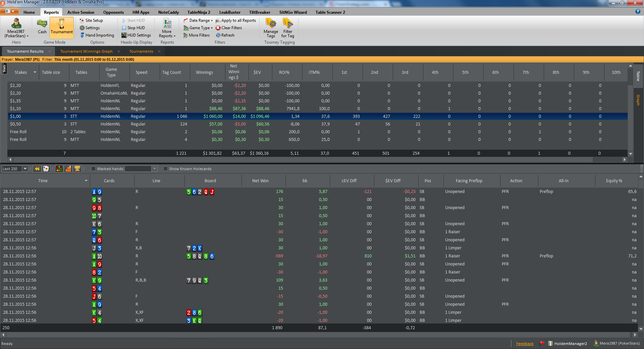644x349 pixels.
Task: Select the $0,50 STT stakes row
Action: 317,124
